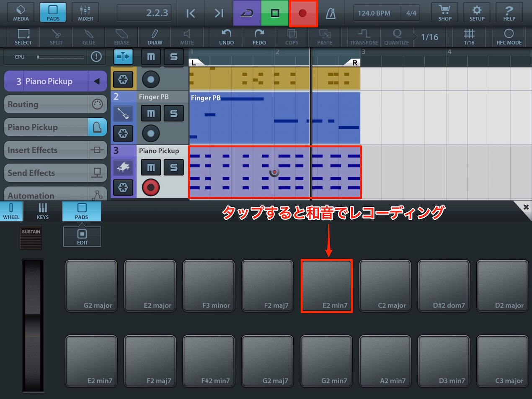532x399 pixels.
Task: Tap the F3 minor chord pad
Action: click(209, 286)
